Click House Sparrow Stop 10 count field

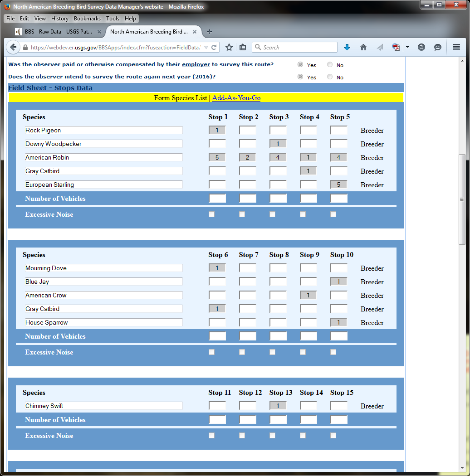pos(339,322)
